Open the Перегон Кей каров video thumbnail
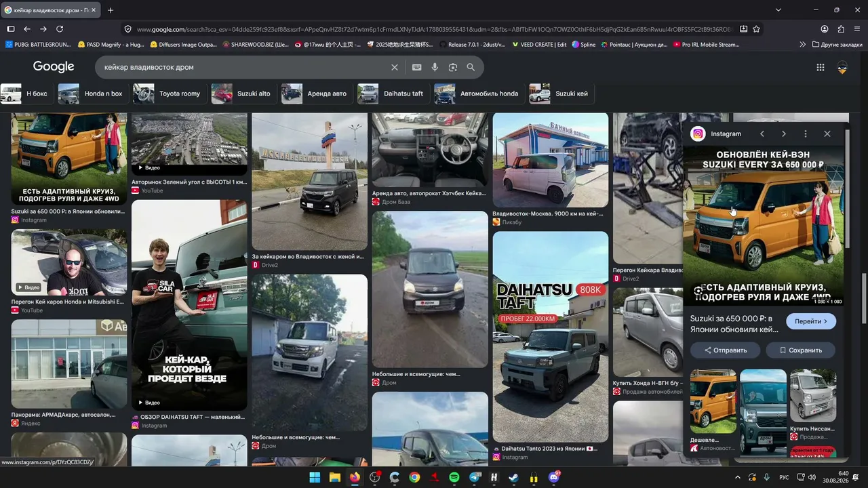Viewport: 868px width, 488px height. click(x=69, y=262)
